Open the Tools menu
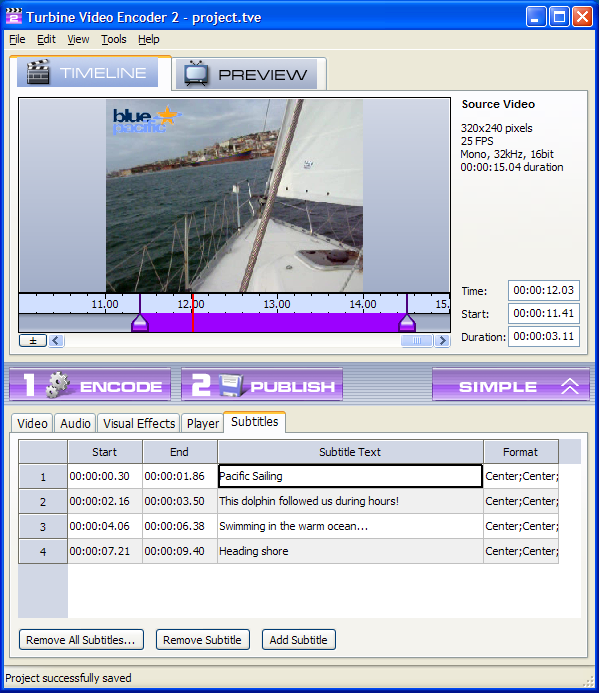599x693 pixels. click(x=114, y=39)
